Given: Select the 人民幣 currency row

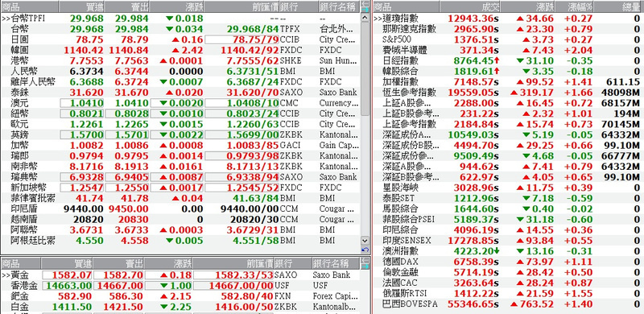Looking at the screenshot, I should 180,71.
